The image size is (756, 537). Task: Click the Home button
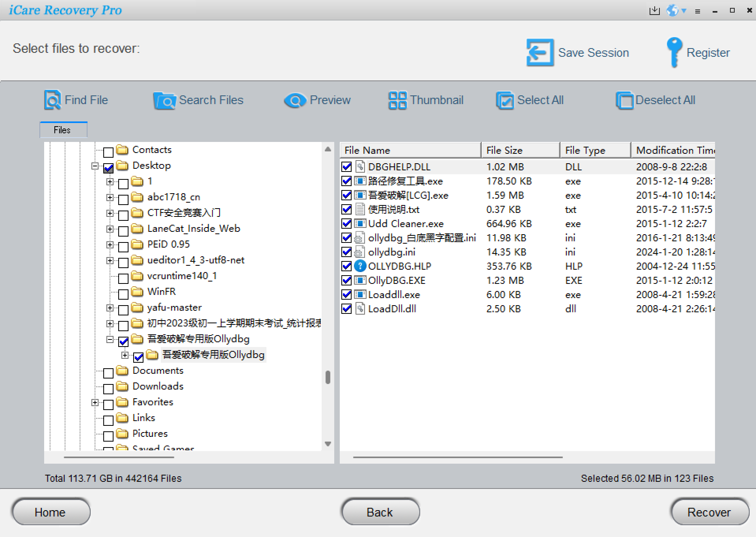pyautogui.click(x=50, y=512)
